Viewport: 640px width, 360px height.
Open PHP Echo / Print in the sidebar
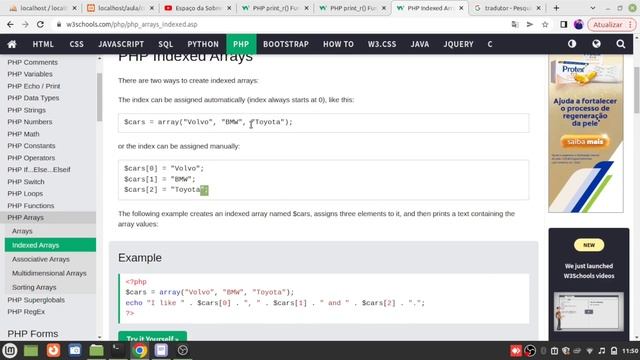click(34, 86)
